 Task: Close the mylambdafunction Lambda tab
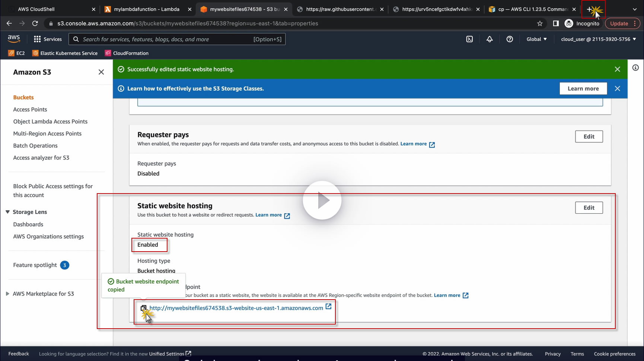190,9
